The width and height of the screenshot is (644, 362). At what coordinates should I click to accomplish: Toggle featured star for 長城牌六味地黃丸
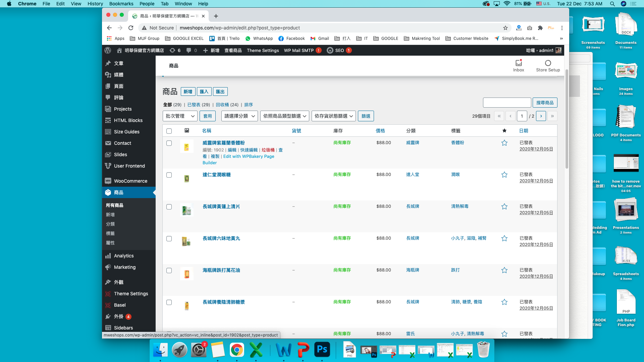pos(504,238)
